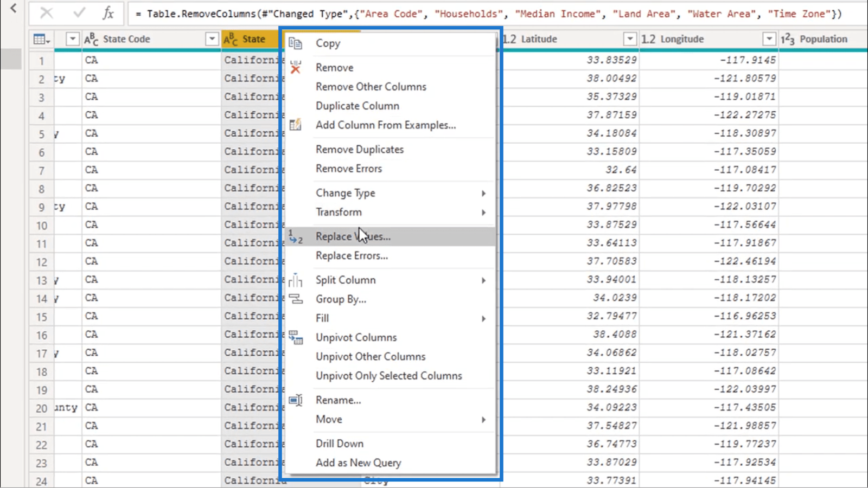
Task: Open State Code column filter dropdown
Action: [212, 39]
